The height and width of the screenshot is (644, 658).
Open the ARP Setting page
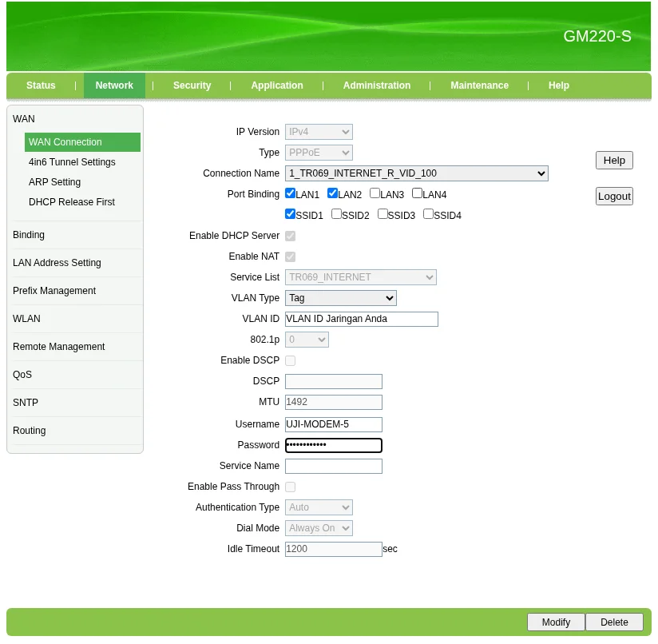54,182
